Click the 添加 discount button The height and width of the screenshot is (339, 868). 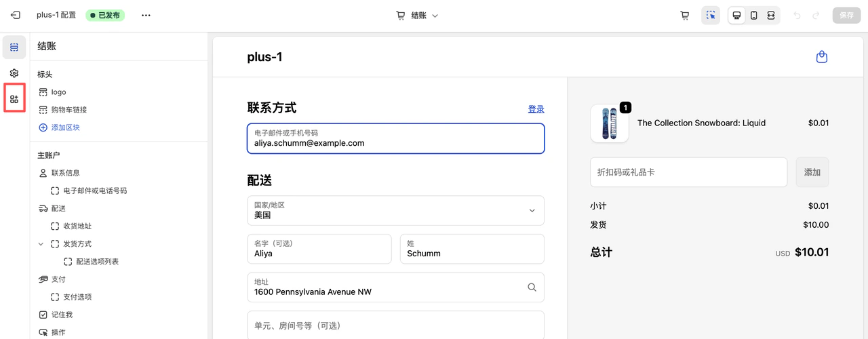pos(812,172)
